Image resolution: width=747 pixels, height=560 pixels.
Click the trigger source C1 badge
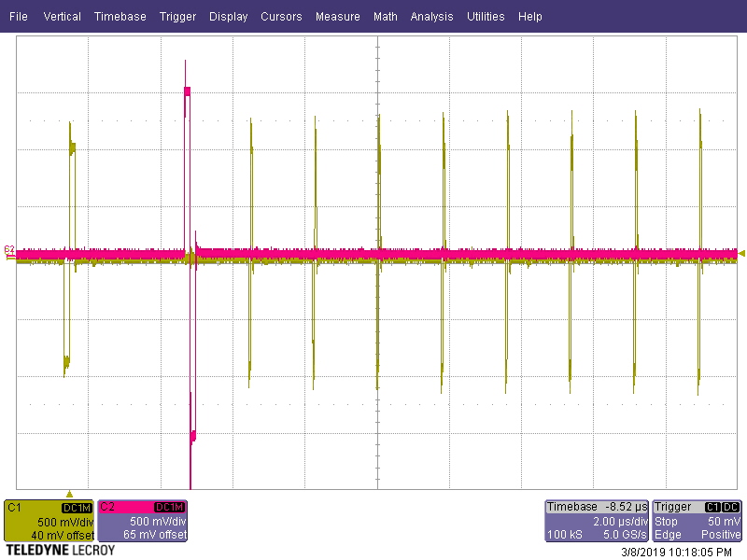click(x=712, y=507)
